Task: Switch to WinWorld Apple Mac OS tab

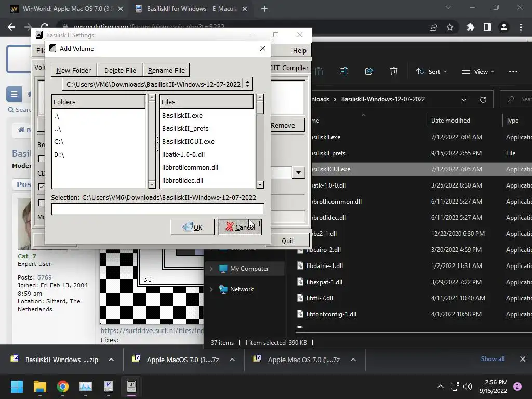Action: [67, 9]
